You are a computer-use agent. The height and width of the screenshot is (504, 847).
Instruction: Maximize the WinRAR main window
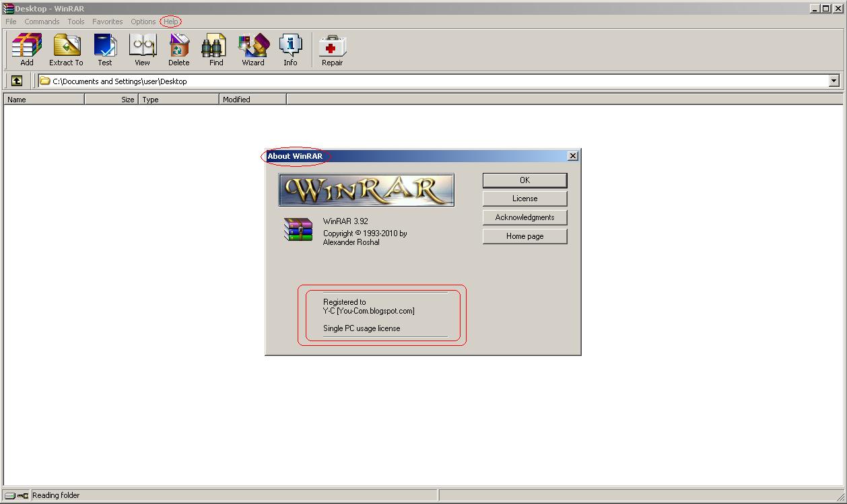pyautogui.click(x=825, y=8)
